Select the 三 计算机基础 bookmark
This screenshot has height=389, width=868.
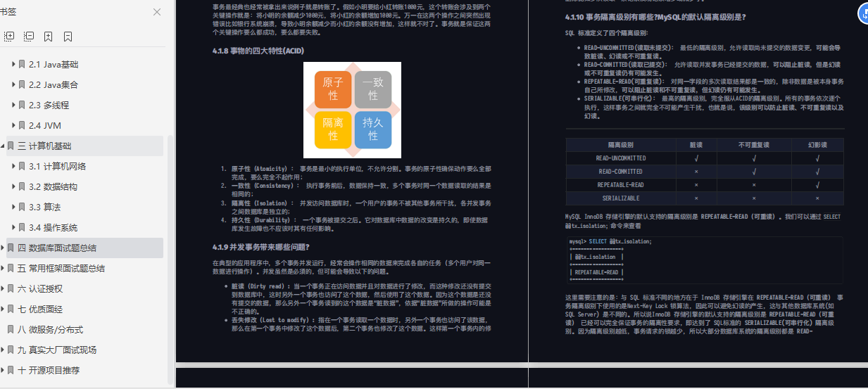(44, 146)
